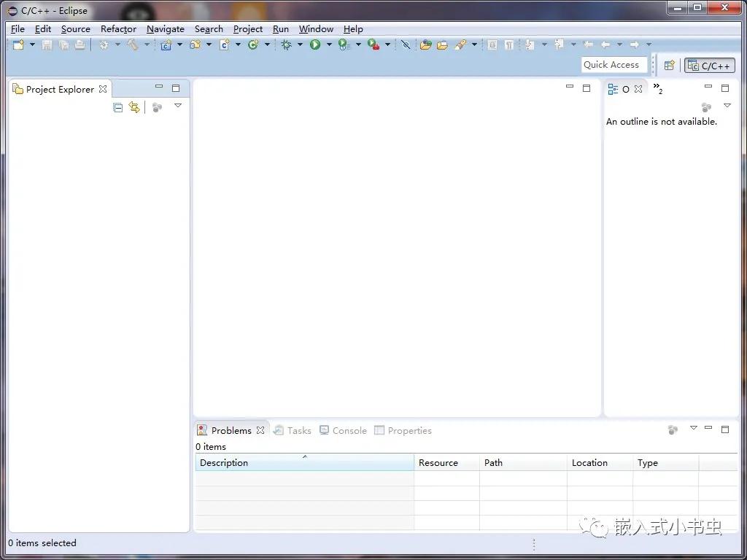Focus the Quick Access search field
Image resolution: width=747 pixels, height=560 pixels.
coord(614,65)
